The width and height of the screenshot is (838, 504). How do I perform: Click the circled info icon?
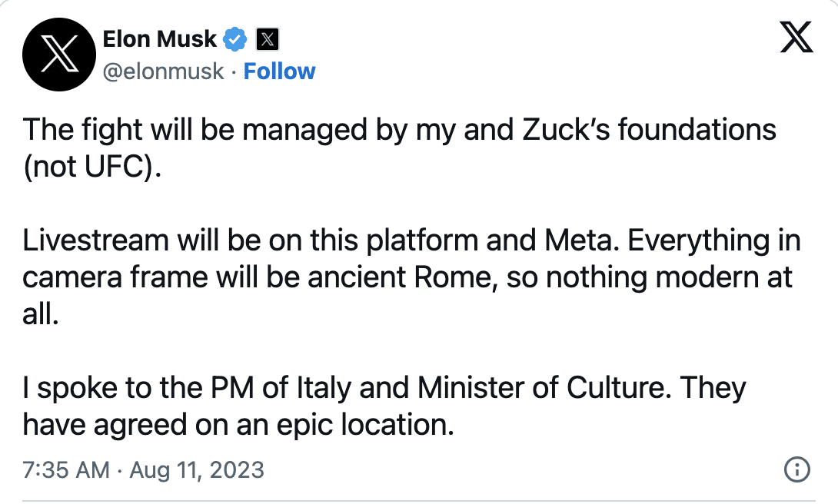(x=796, y=470)
